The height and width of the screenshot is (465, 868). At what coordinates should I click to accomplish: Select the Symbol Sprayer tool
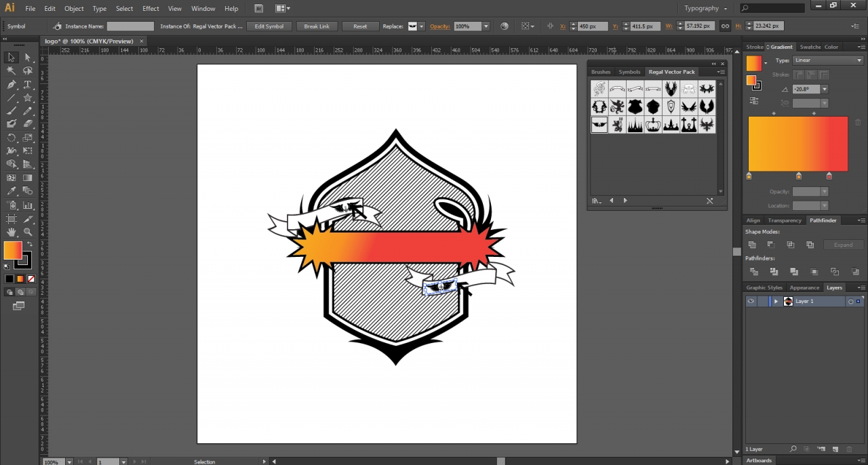tap(12, 205)
